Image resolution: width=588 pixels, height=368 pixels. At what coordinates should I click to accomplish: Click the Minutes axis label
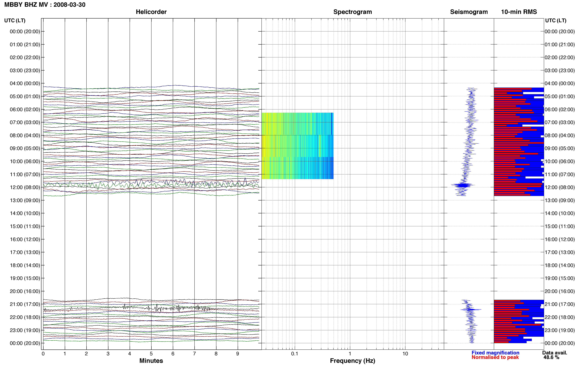151,361
